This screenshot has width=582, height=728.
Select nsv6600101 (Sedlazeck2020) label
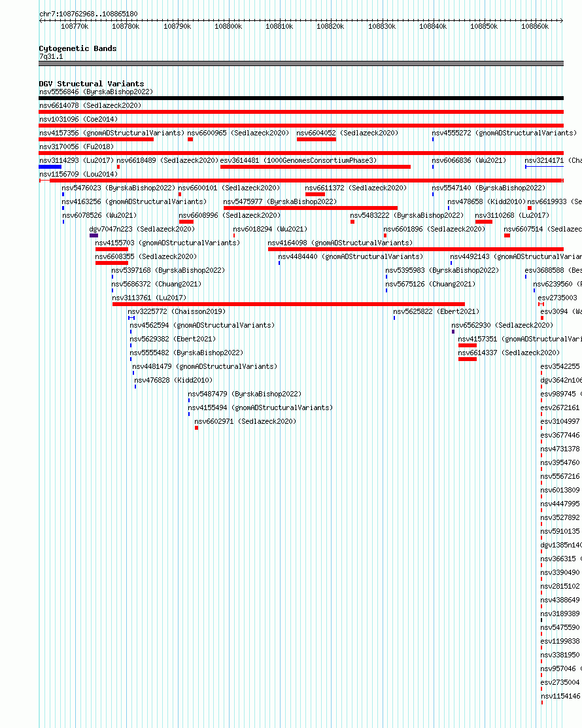tap(229, 188)
